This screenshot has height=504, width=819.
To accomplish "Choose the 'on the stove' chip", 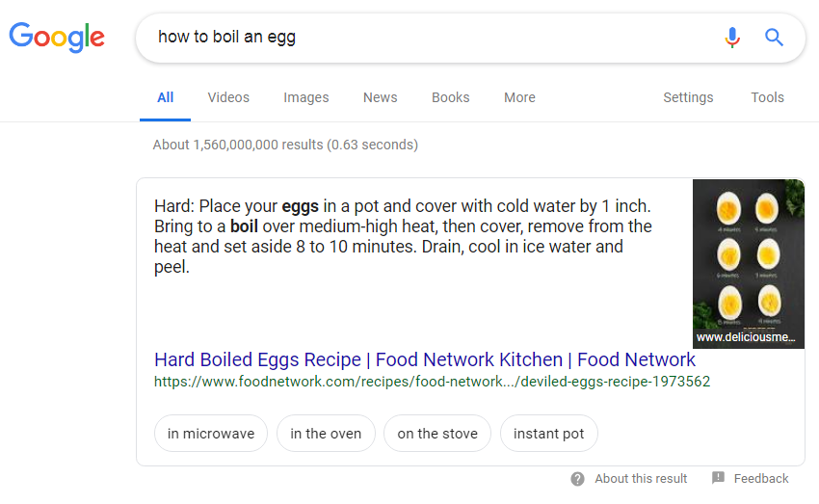I will click(x=437, y=434).
